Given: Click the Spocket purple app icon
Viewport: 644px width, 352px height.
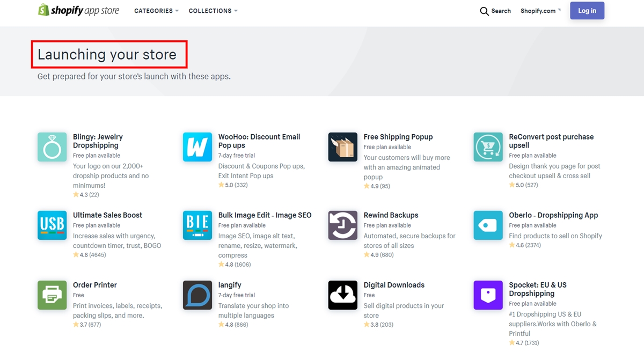Looking at the screenshot, I should [488, 295].
